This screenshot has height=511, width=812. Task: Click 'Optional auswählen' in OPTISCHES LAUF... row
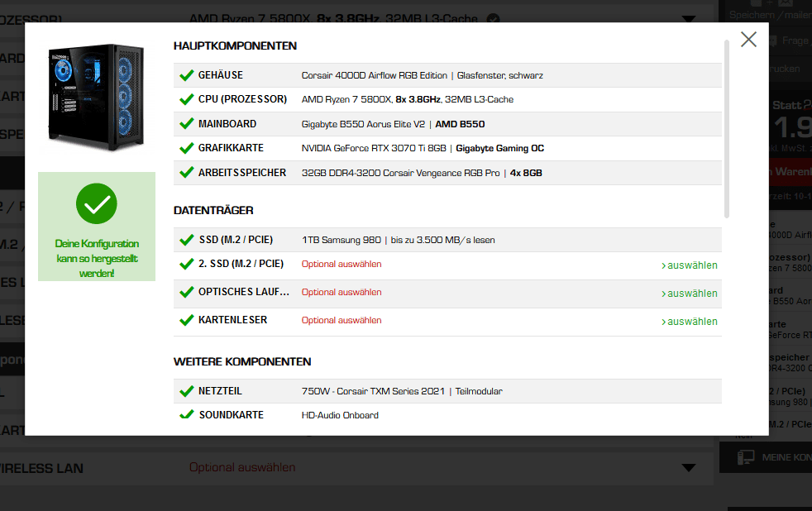click(x=342, y=292)
